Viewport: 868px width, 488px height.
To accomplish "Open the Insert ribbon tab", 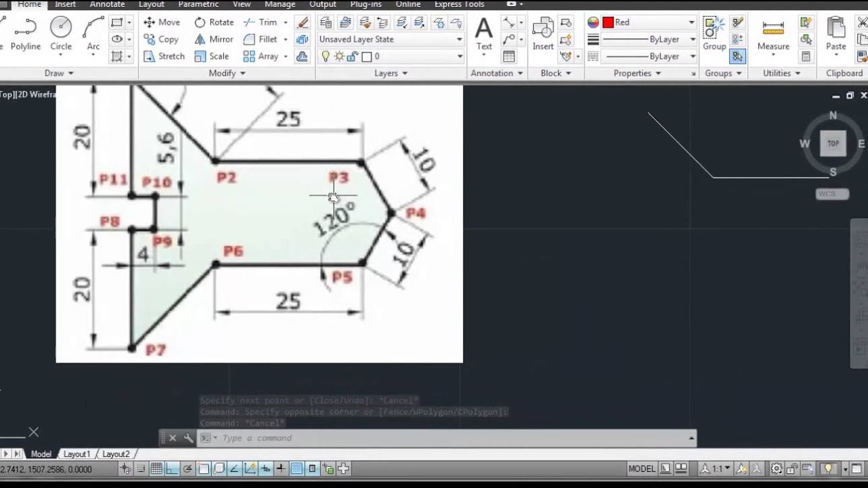I will 65,4.
